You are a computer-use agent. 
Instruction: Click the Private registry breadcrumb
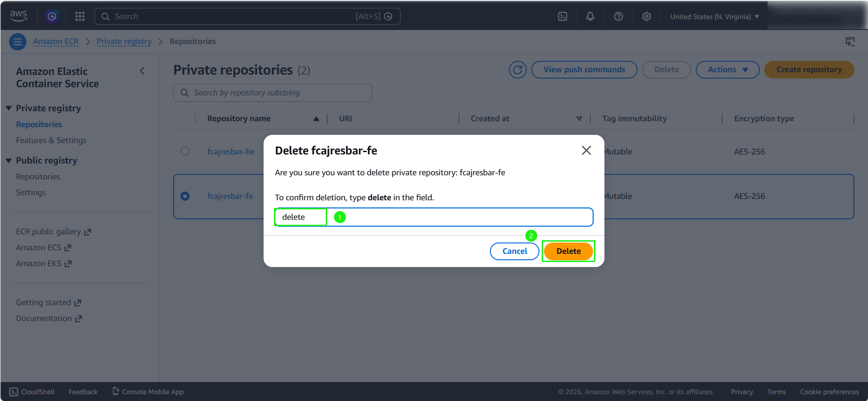tap(124, 41)
